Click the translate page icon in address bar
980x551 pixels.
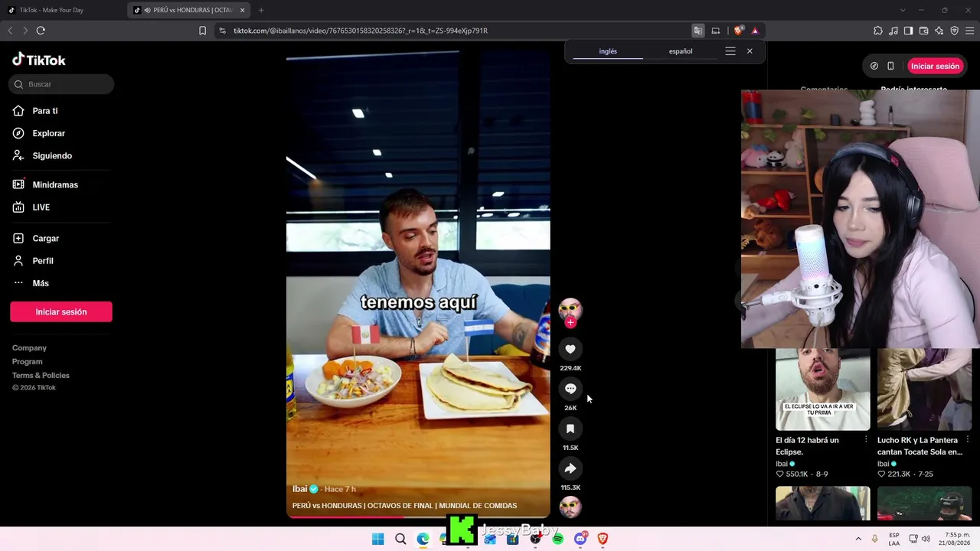pos(697,31)
